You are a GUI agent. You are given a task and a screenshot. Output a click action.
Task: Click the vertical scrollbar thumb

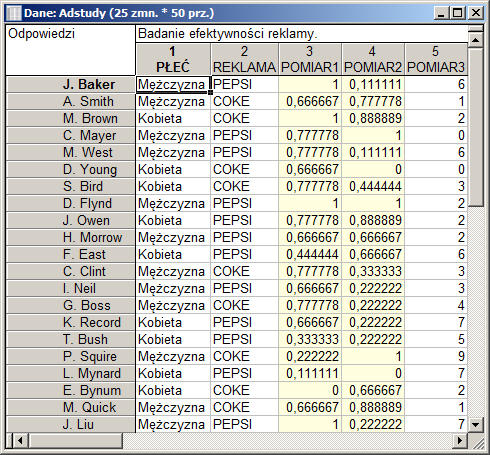tap(476, 127)
